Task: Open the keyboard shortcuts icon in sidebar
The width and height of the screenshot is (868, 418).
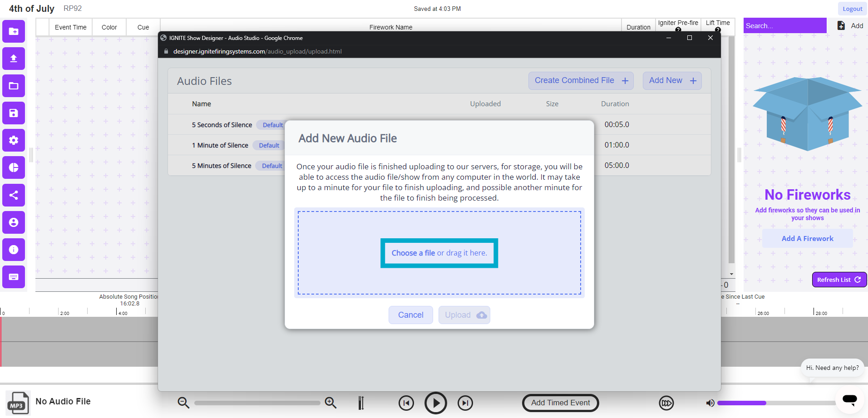Action: 13,277
